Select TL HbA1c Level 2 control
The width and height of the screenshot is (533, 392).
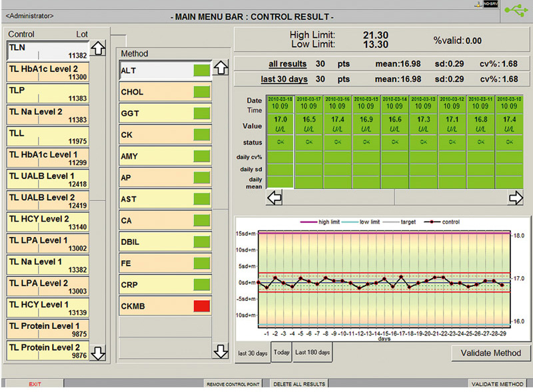[x=48, y=73]
